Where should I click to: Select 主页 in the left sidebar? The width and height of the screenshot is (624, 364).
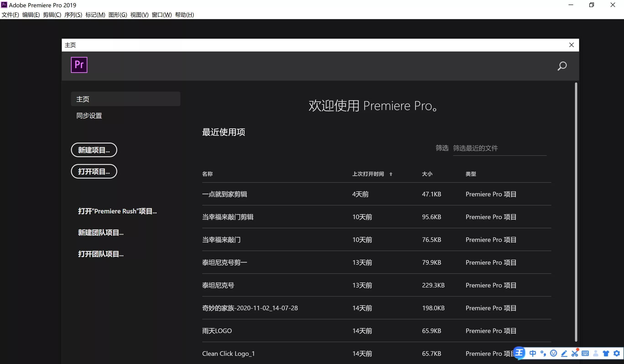click(x=125, y=99)
